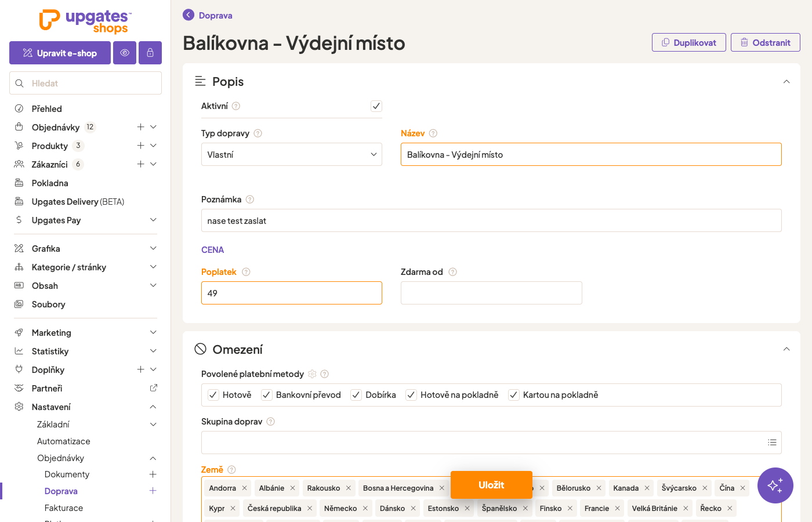Image resolution: width=812 pixels, height=522 pixels.
Task: Uncheck Dobírka payment method
Action: pos(356,395)
